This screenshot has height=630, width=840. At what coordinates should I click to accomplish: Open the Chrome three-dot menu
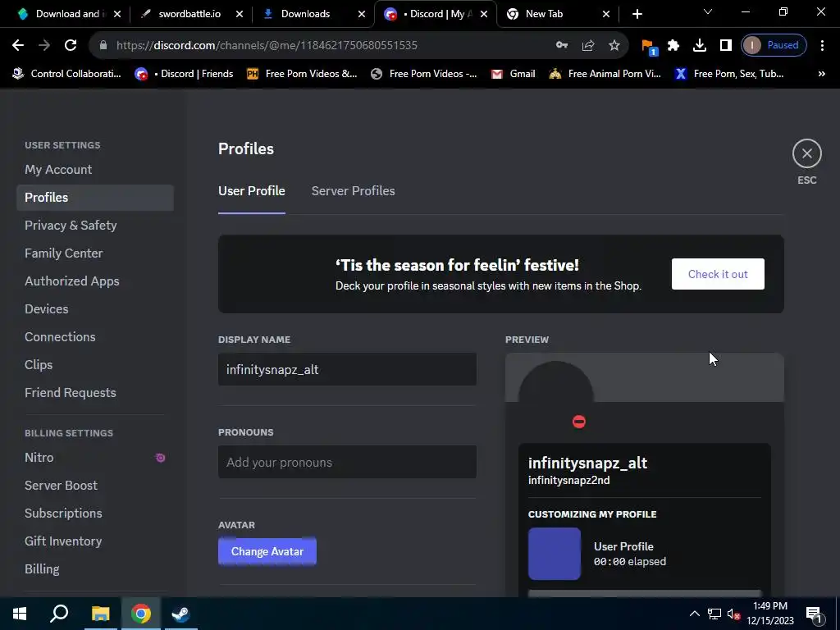(x=822, y=46)
